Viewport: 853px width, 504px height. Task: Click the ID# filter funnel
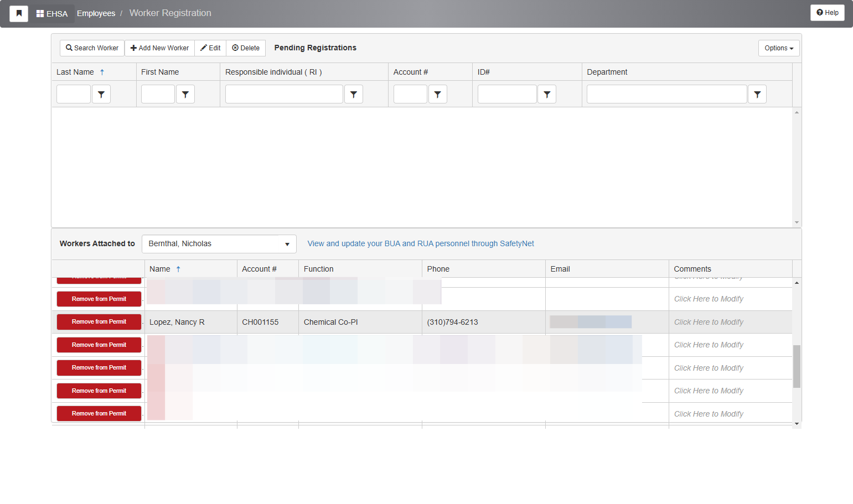(x=547, y=94)
